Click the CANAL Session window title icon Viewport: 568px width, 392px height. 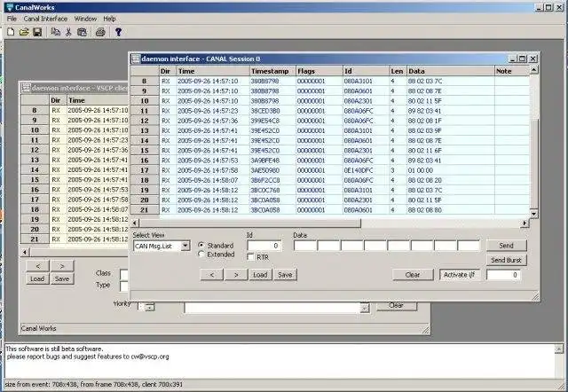coord(136,59)
